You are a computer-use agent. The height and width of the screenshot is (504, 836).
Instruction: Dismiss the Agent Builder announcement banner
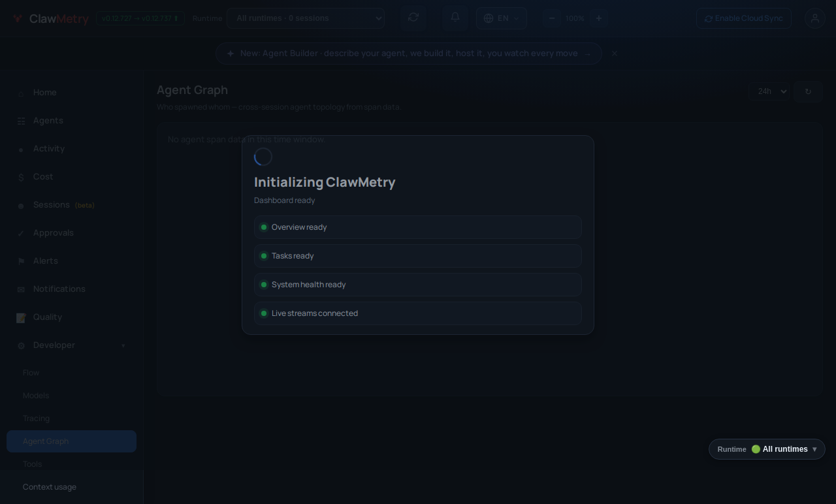[615, 54]
